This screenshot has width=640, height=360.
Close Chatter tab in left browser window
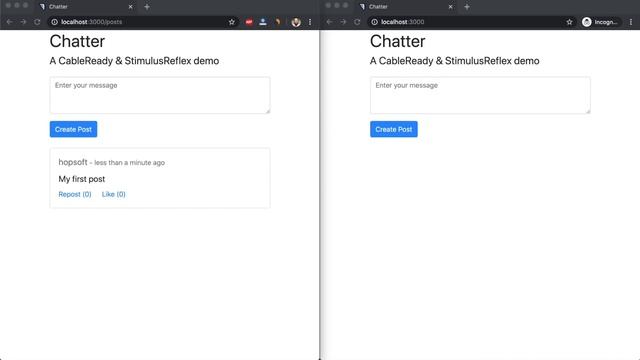point(130,7)
